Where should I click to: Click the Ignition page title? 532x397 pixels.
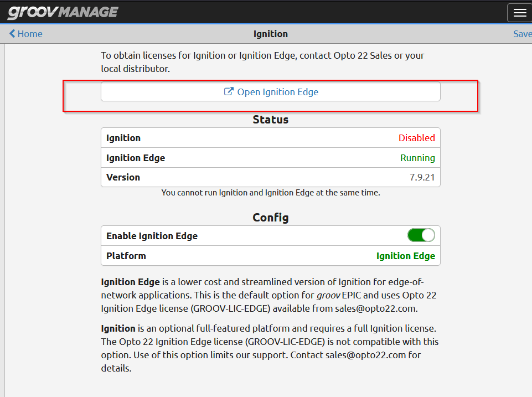(x=270, y=34)
